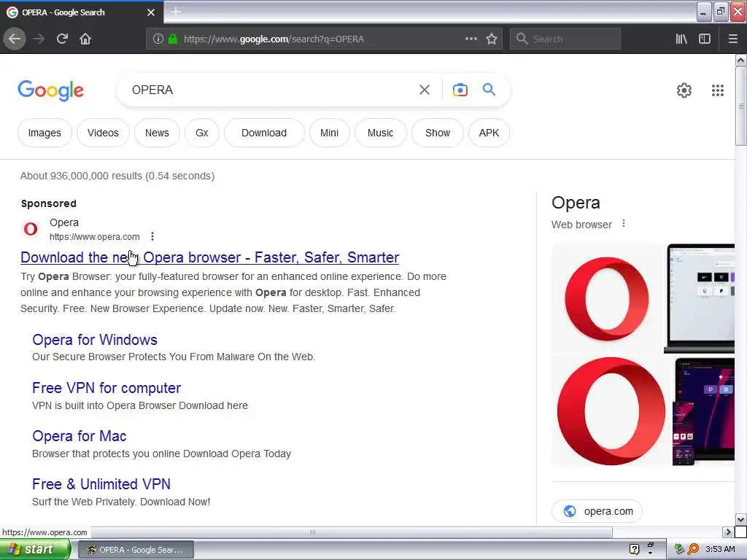Screen dimensions: 747x560
Task: Open the 'Free VPN for computer' sitelink
Action: click(107, 388)
